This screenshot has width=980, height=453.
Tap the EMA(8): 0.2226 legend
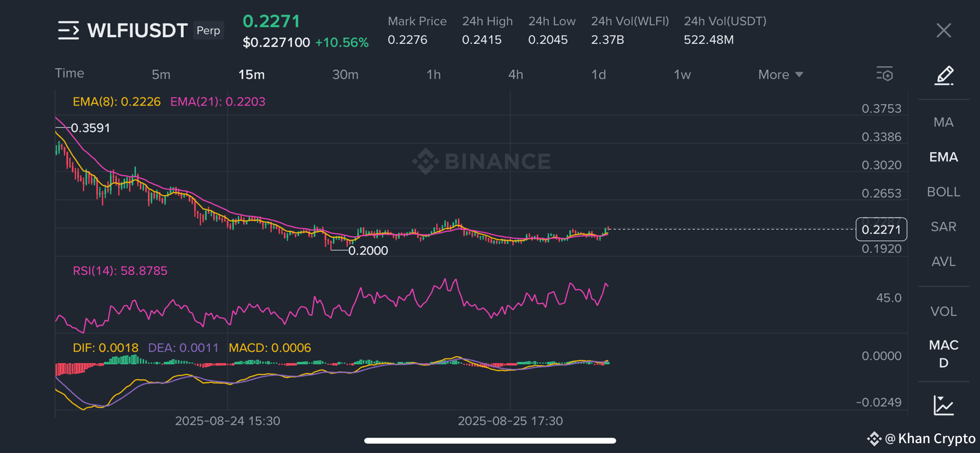(116, 102)
